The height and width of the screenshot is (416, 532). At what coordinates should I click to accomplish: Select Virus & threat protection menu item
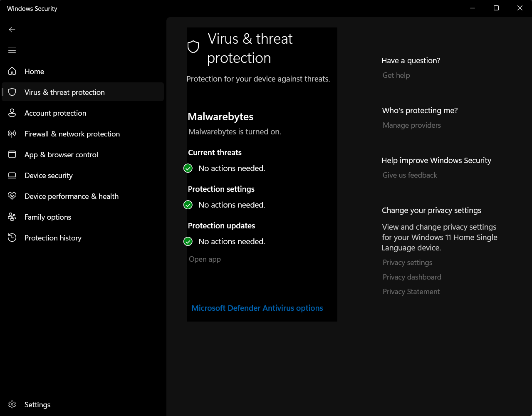click(64, 92)
